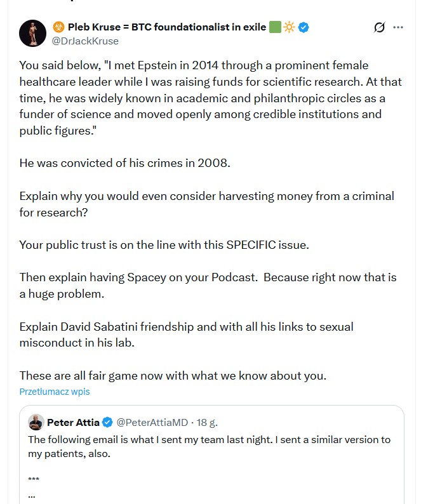Open the Grok slashed-circle icon
This screenshot has height=504, width=421.
point(380,28)
